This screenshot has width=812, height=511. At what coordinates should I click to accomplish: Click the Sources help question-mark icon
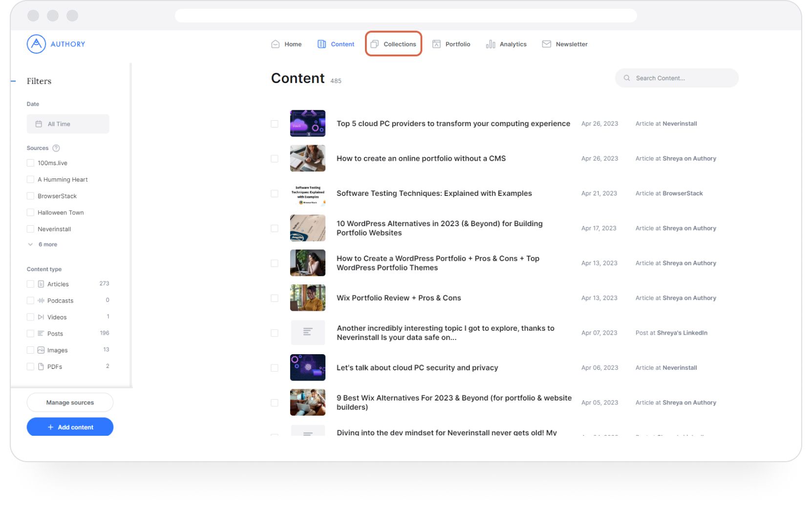(56, 148)
